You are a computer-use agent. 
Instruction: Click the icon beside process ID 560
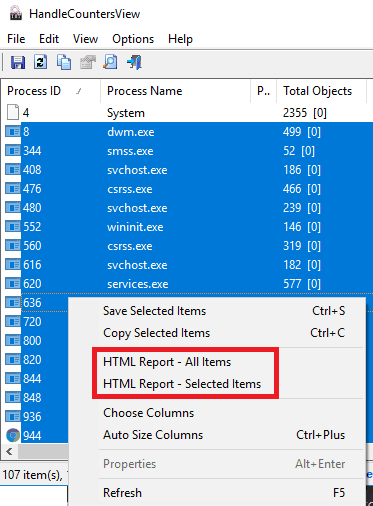click(13, 246)
